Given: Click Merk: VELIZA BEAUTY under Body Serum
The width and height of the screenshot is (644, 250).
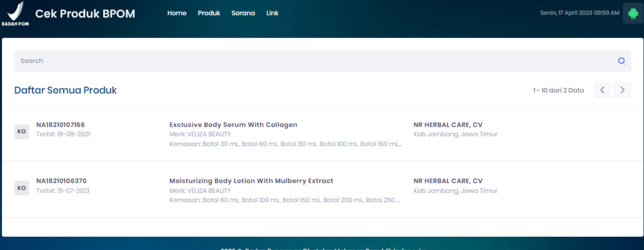Looking at the screenshot, I should 200,134.
